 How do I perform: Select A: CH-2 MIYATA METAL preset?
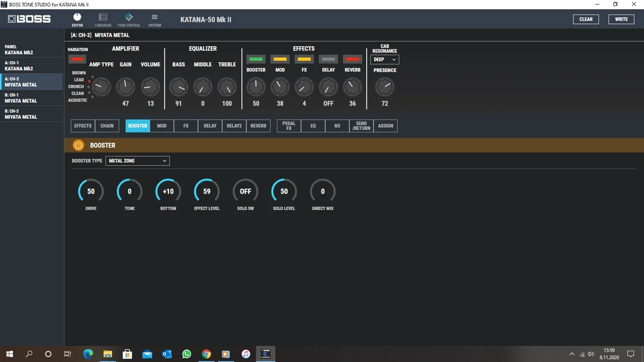(32, 82)
